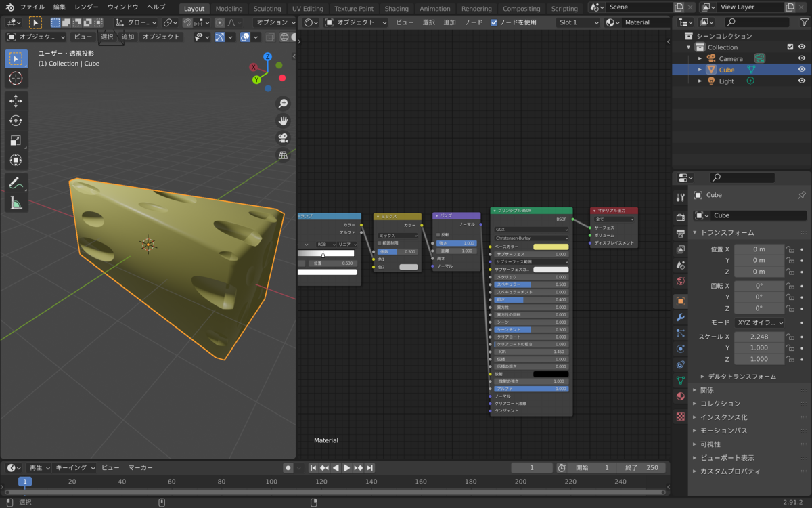The image size is (812, 508).
Task: Switch to the Shading workspace tab
Action: (397, 9)
